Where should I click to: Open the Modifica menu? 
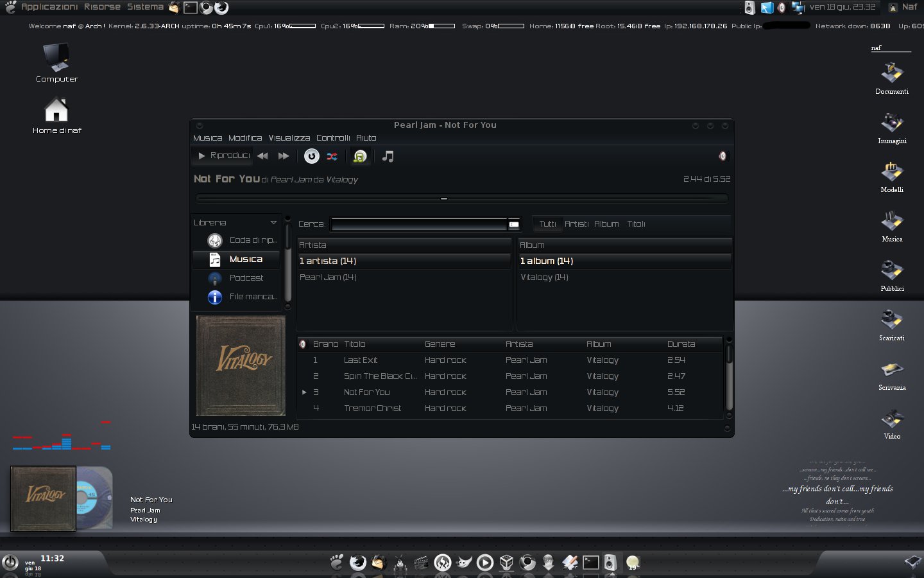[245, 138]
